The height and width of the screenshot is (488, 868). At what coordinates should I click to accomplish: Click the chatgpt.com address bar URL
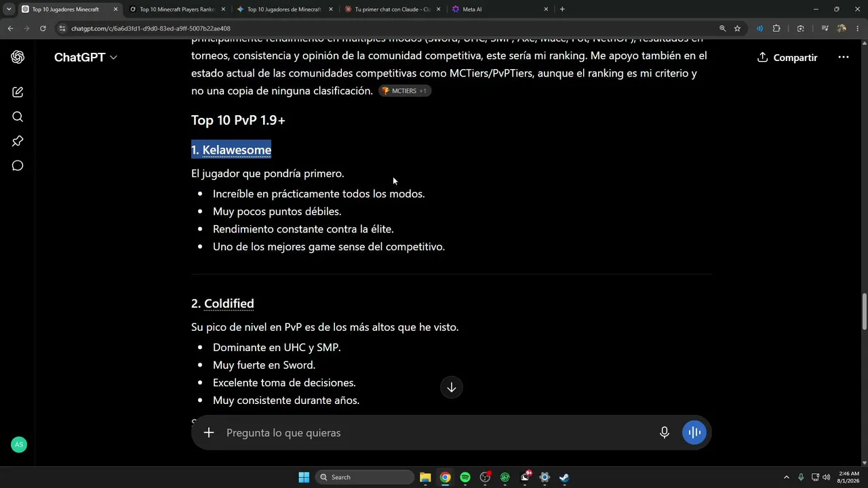(151, 28)
